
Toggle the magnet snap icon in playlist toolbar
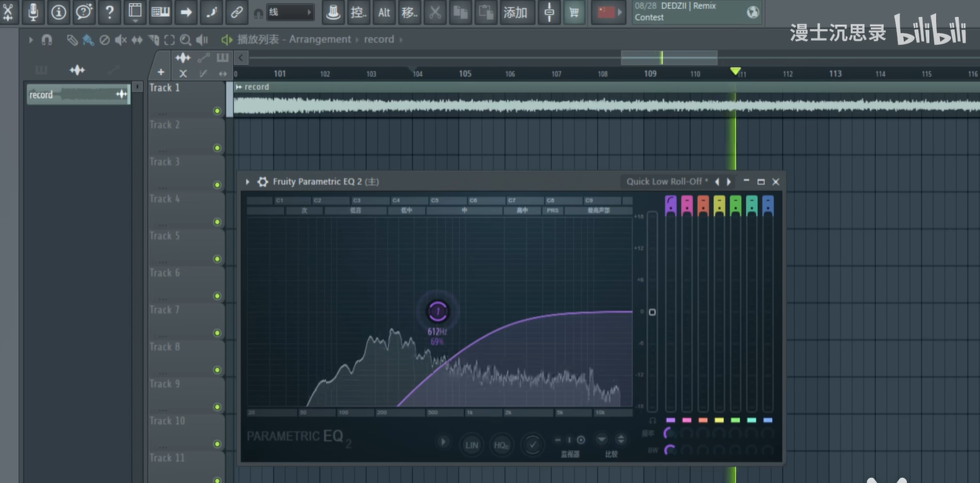(46, 40)
